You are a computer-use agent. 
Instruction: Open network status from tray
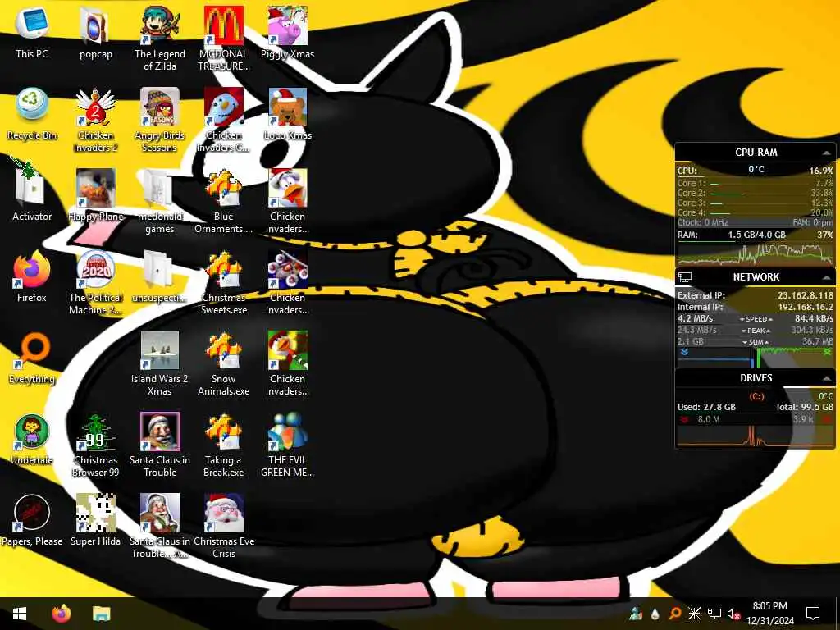pyautogui.click(x=714, y=614)
